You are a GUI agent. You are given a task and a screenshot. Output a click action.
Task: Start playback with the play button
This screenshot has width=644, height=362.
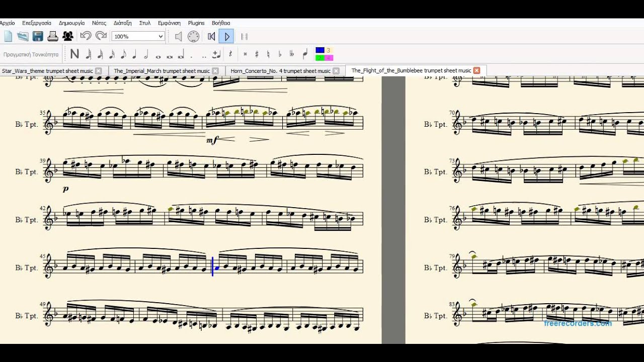click(226, 36)
